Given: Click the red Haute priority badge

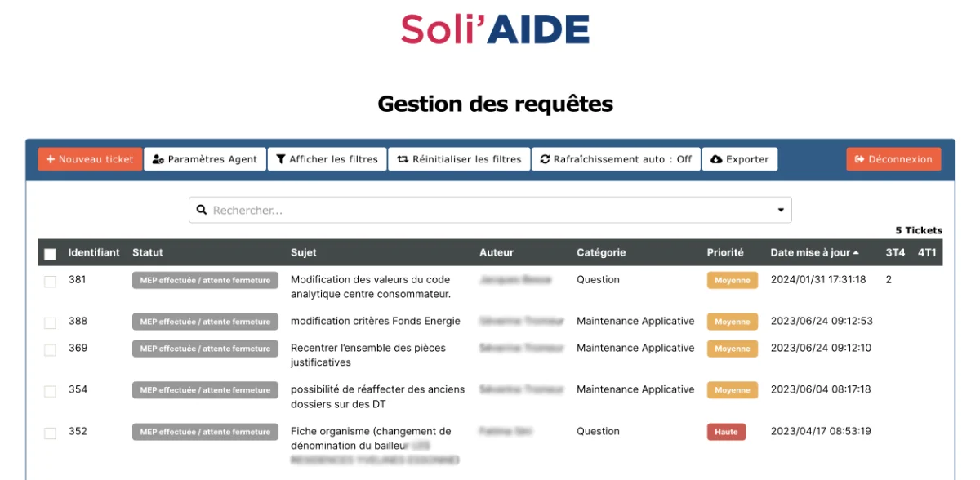Looking at the screenshot, I should pyautogui.click(x=726, y=432).
